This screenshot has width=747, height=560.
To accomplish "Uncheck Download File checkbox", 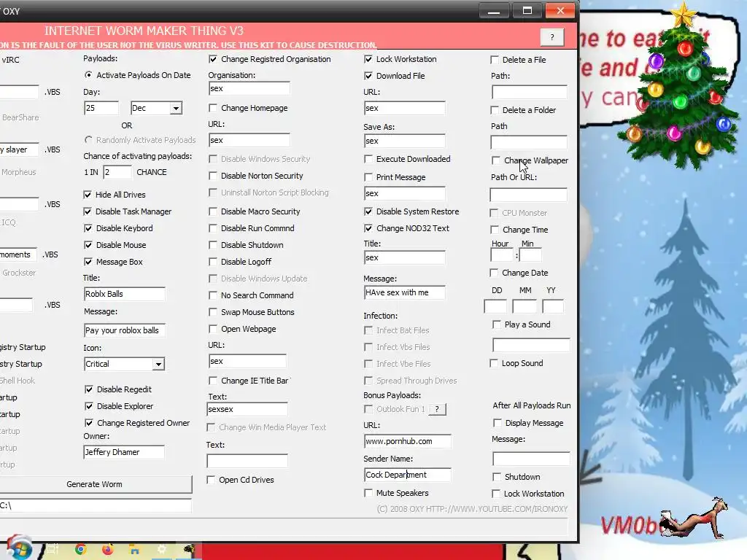I will [368, 76].
